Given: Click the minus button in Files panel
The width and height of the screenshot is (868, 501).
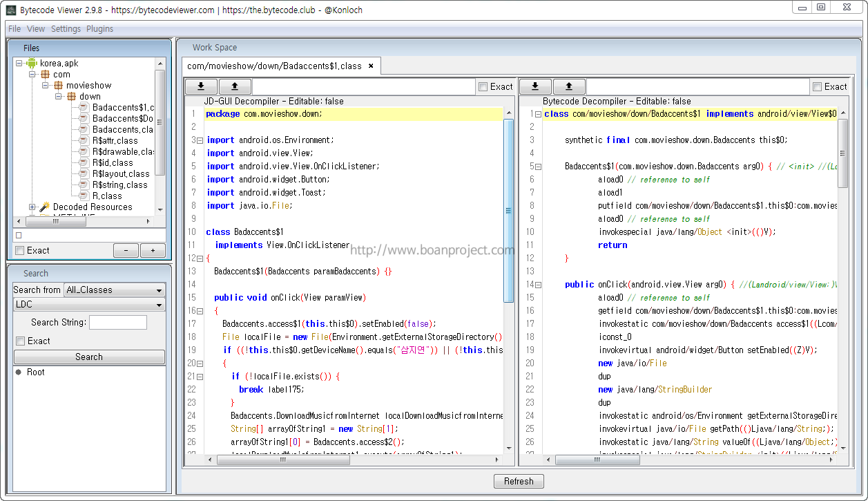Looking at the screenshot, I should coord(126,251).
